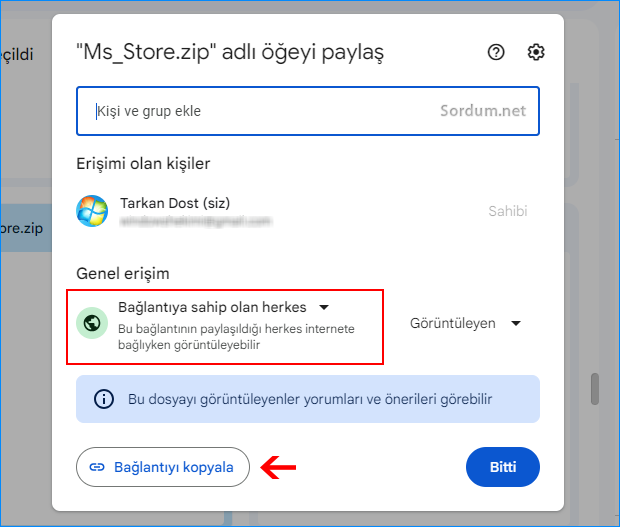Click the info icon in blue banner
Screen dimensions: 620x527
(104, 399)
